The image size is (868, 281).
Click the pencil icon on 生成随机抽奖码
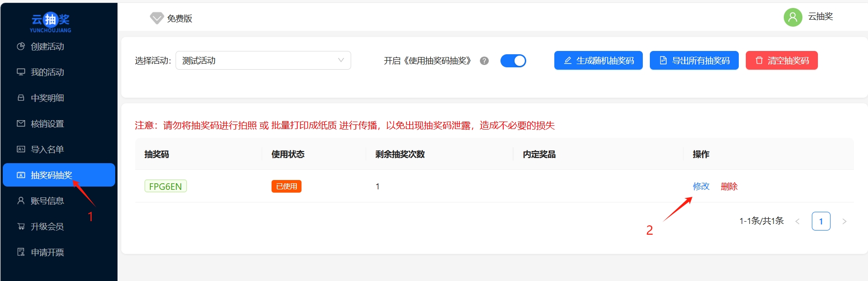[x=567, y=60]
